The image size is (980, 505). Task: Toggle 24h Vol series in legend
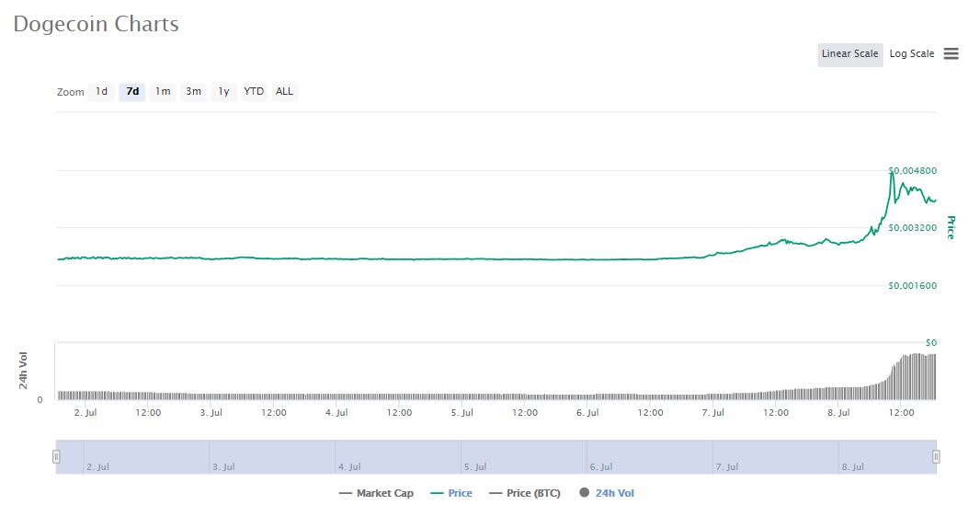coord(607,493)
